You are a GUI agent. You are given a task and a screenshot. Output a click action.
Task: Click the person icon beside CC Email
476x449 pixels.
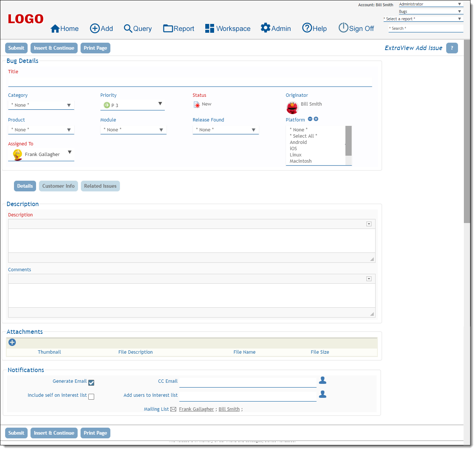(x=323, y=380)
